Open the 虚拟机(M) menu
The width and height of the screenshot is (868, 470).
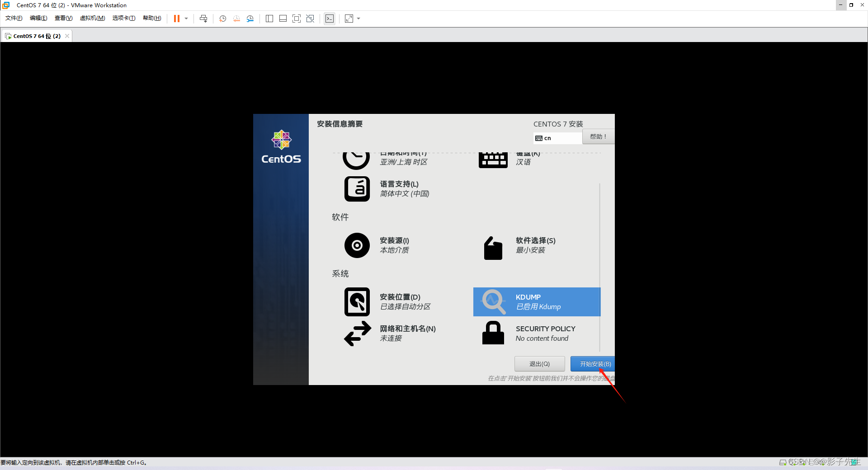coord(92,18)
